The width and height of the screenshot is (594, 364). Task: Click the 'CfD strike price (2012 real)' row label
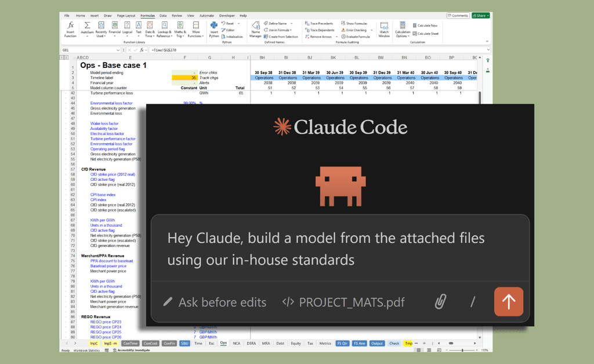[x=113, y=174]
